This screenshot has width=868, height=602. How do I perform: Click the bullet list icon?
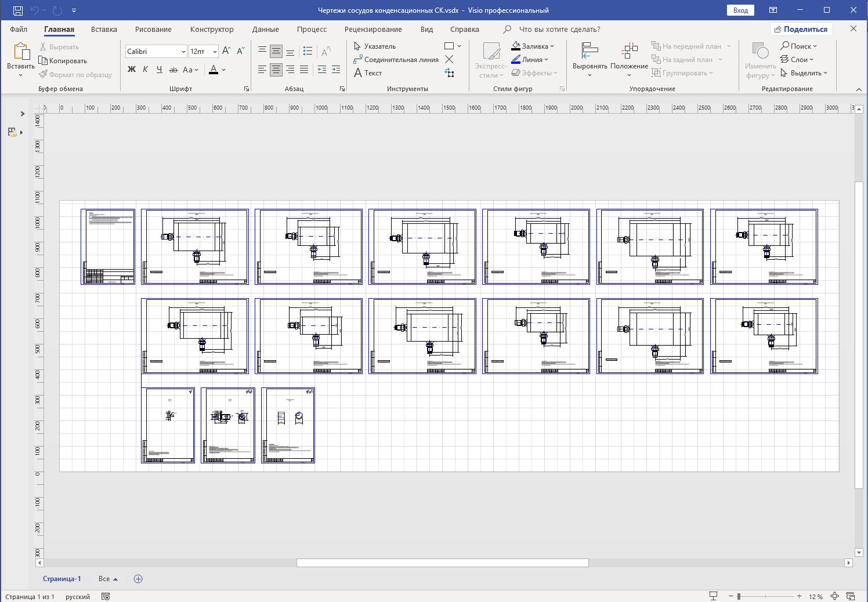point(308,51)
